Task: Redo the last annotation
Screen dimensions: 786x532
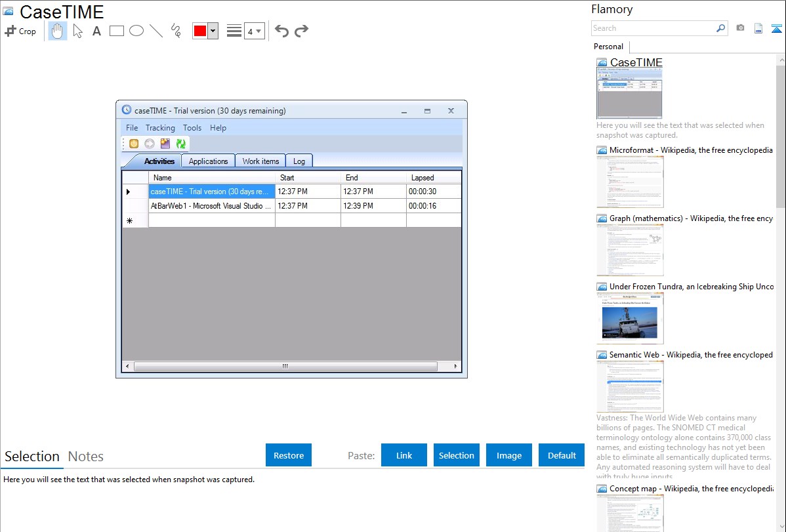Action: pyautogui.click(x=301, y=31)
